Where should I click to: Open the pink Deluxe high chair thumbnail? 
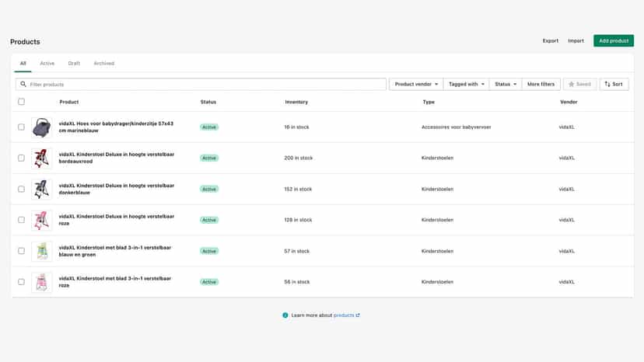click(42, 220)
